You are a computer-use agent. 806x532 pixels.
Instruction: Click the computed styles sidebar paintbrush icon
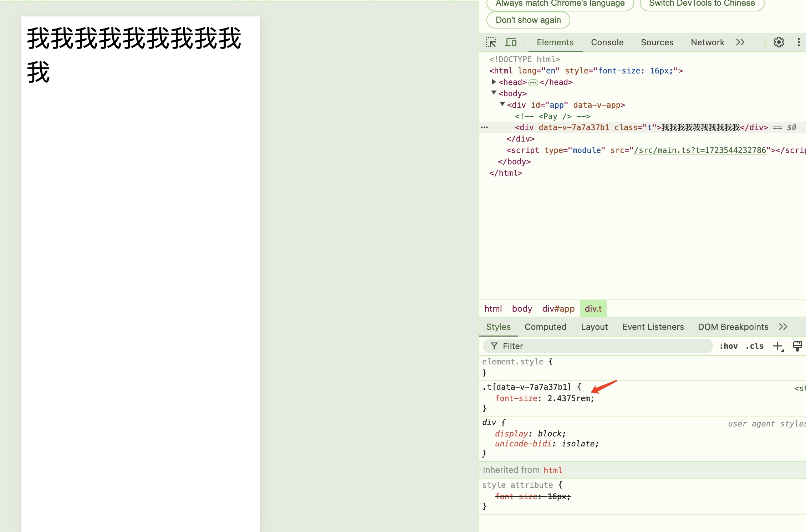tap(797, 346)
